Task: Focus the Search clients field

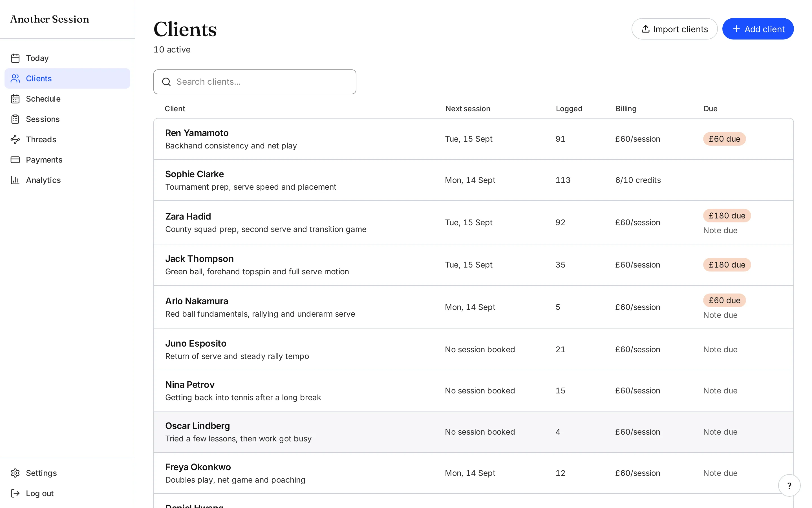Action: 255,82
